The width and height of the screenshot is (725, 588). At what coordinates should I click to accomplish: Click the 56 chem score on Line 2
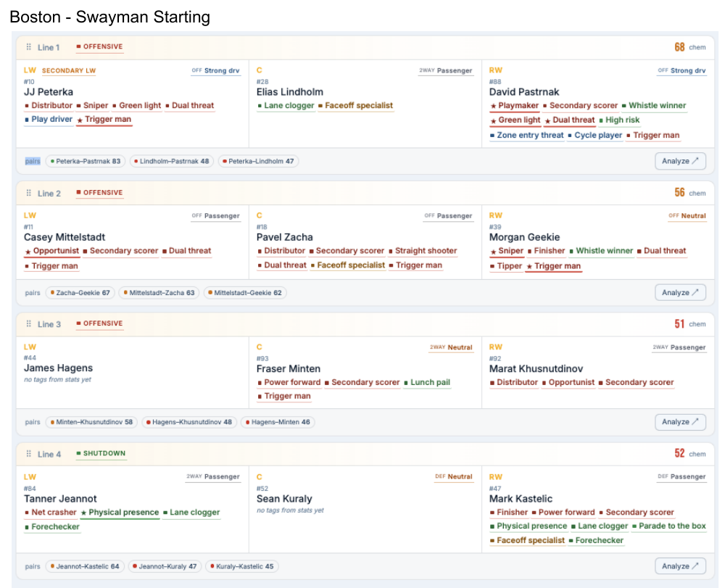(679, 193)
